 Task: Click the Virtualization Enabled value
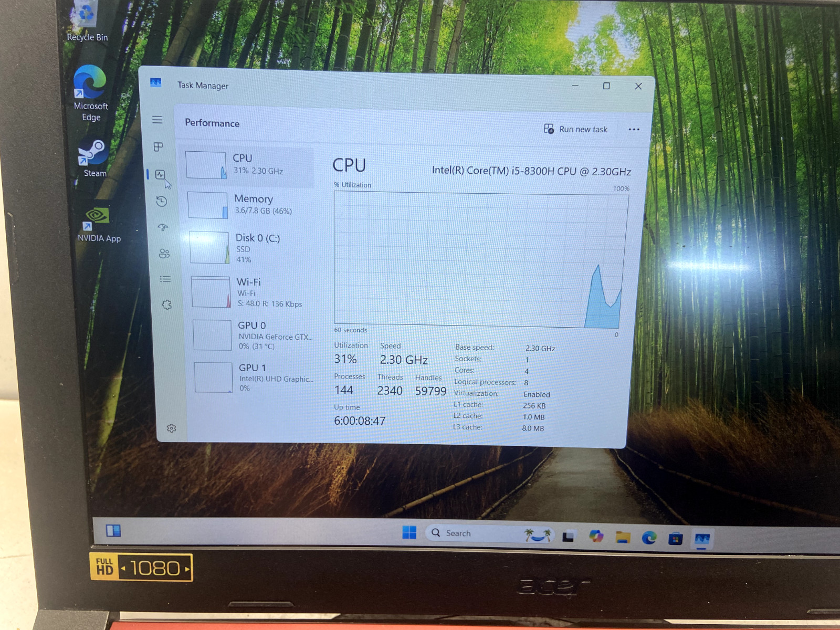click(x=537, y=394)
